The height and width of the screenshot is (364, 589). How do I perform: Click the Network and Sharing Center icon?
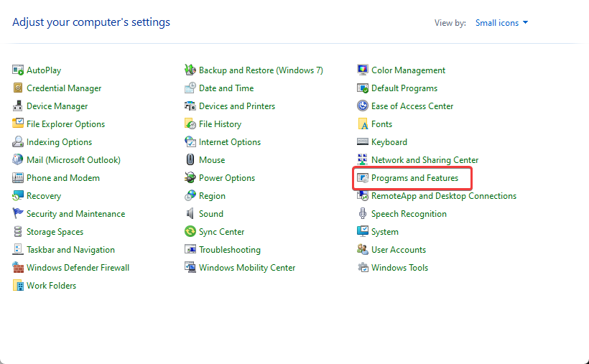coord(363,160)
